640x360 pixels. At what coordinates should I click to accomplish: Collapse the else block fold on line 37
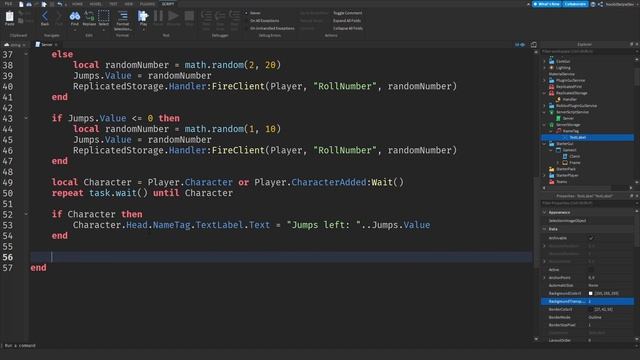click(26, 54)
